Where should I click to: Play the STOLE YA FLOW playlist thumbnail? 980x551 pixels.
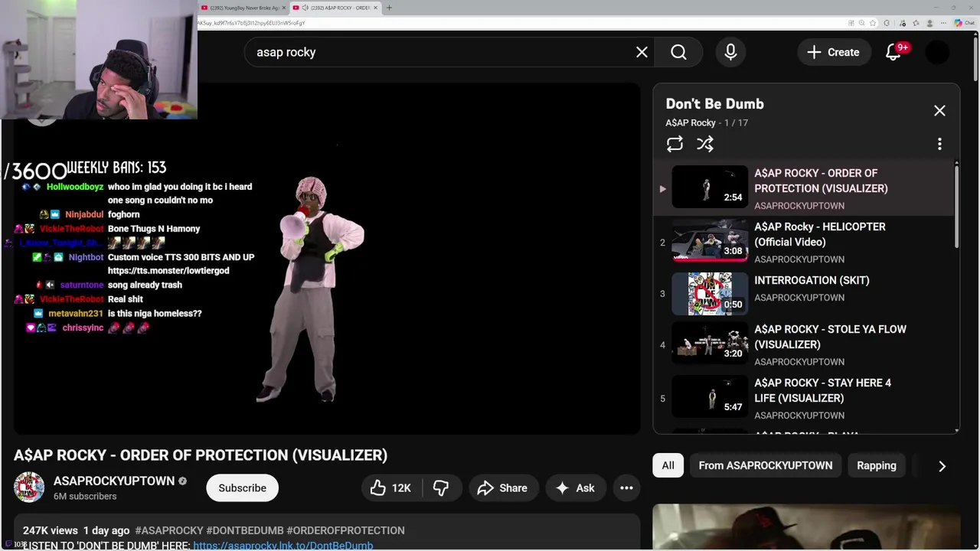(x=710, y=343)
